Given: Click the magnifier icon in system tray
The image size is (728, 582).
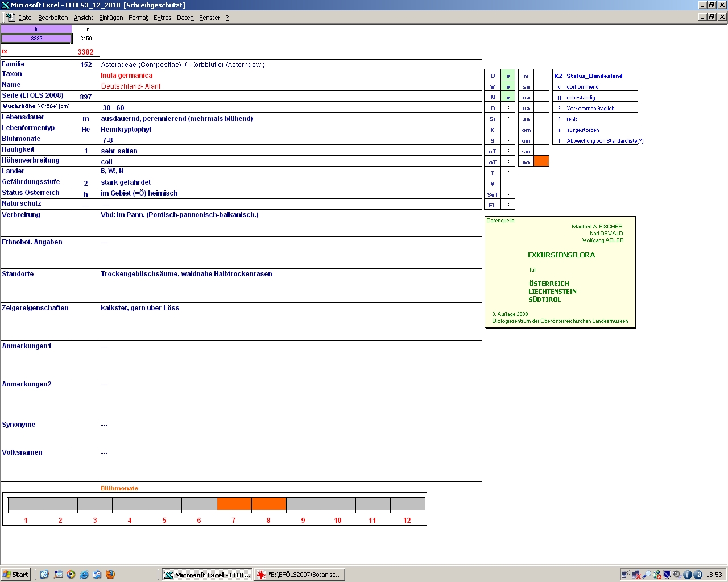Looking at the screenshot, I should (647, 575).
